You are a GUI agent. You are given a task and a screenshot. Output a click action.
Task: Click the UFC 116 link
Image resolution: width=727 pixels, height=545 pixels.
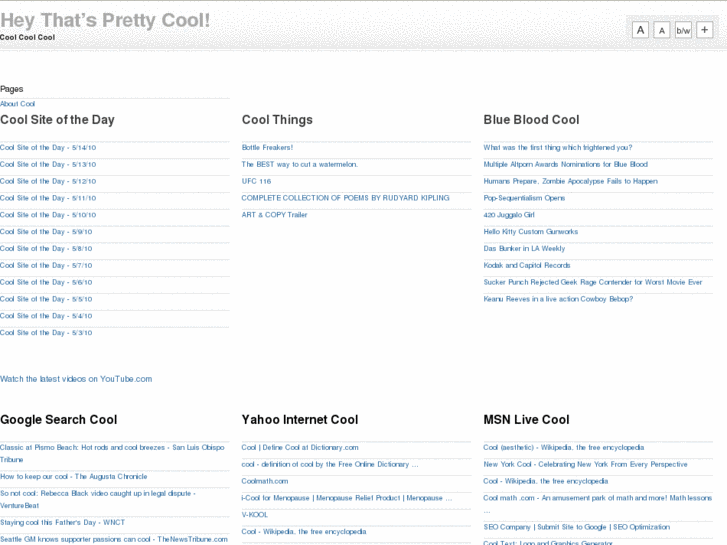pos(256,181)
